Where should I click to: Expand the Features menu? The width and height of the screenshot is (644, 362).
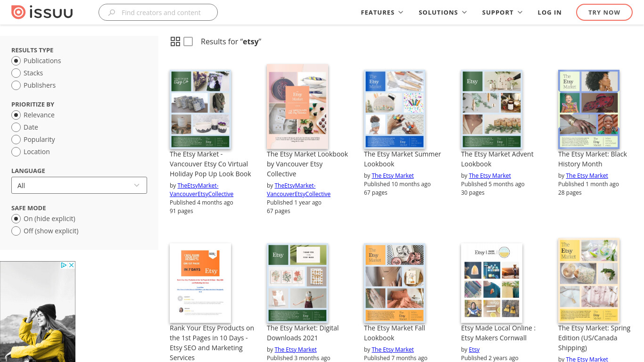coord(382,12)
